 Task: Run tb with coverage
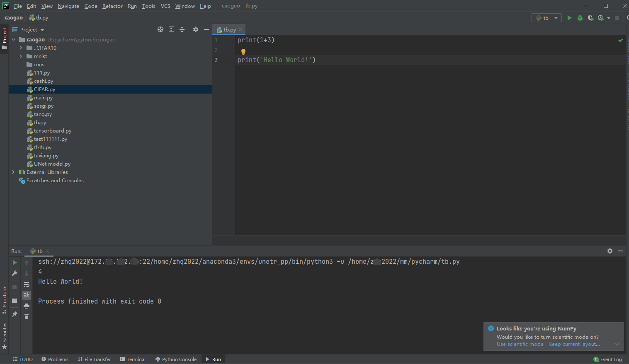590,18
